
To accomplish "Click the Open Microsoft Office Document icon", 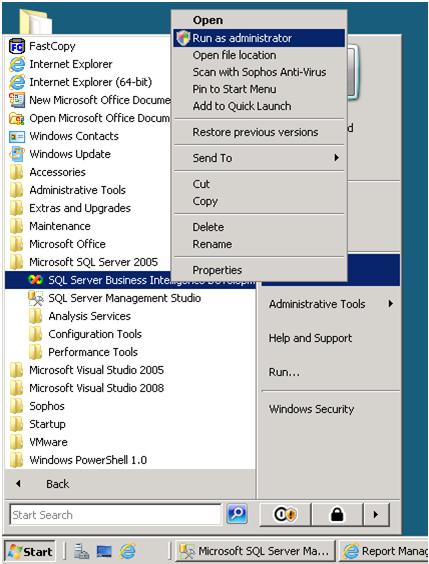I will coord(17,118).
